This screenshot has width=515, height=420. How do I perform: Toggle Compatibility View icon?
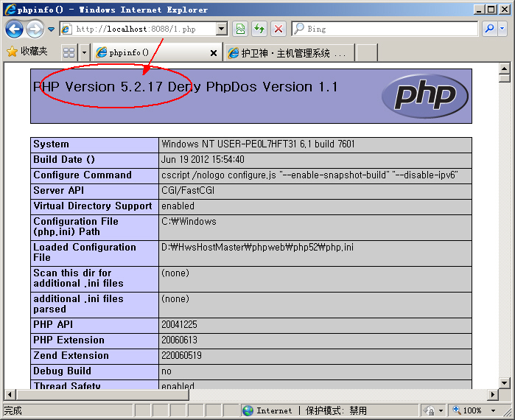(x=240, y=29)
